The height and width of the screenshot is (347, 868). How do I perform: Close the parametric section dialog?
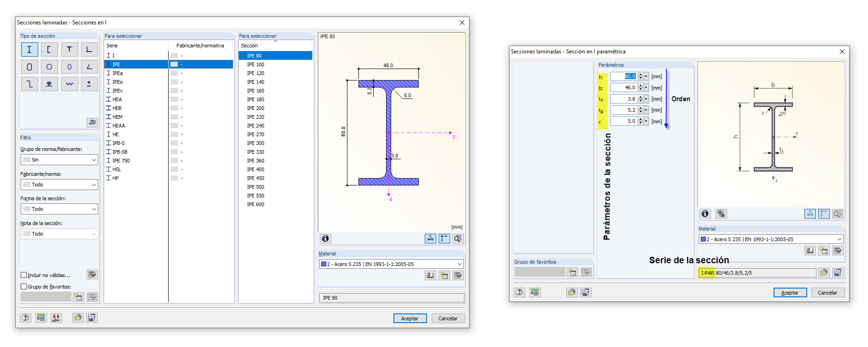(x=842, y=52)
